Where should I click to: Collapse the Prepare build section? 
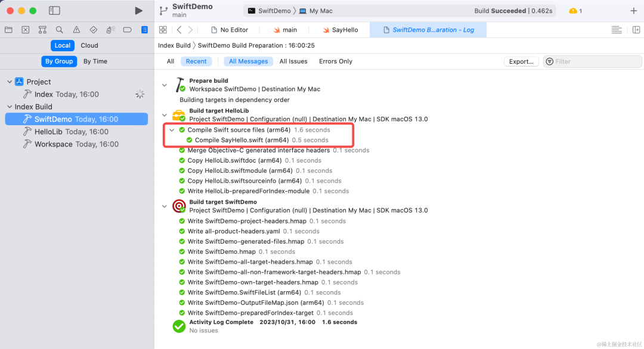click(165, 85)
